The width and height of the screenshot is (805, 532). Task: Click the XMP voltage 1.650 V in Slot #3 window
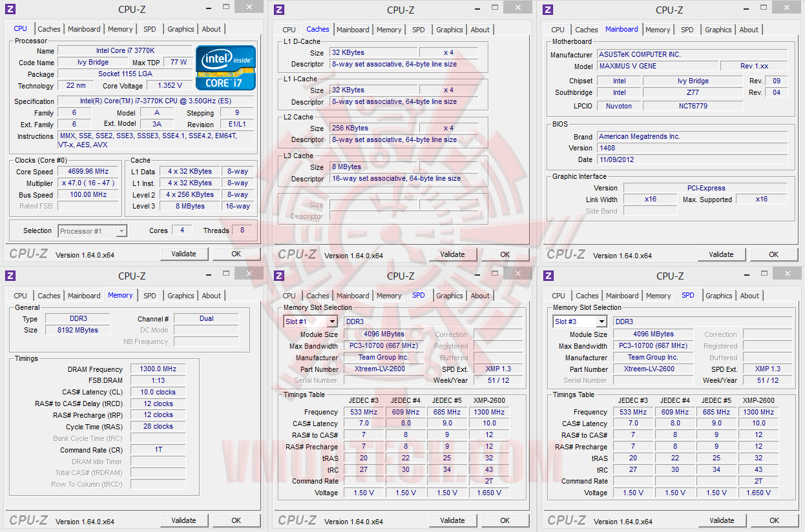click(758, 493)
